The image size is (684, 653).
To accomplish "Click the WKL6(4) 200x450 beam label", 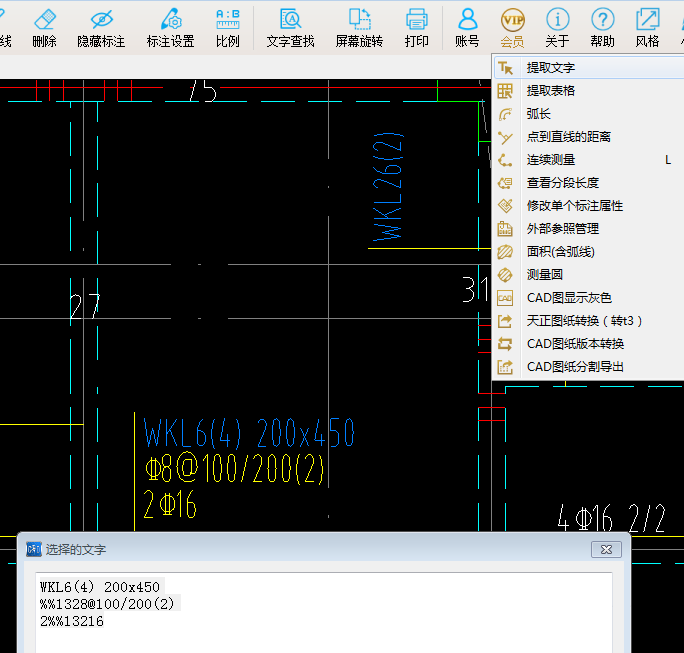I will [249, 433].
